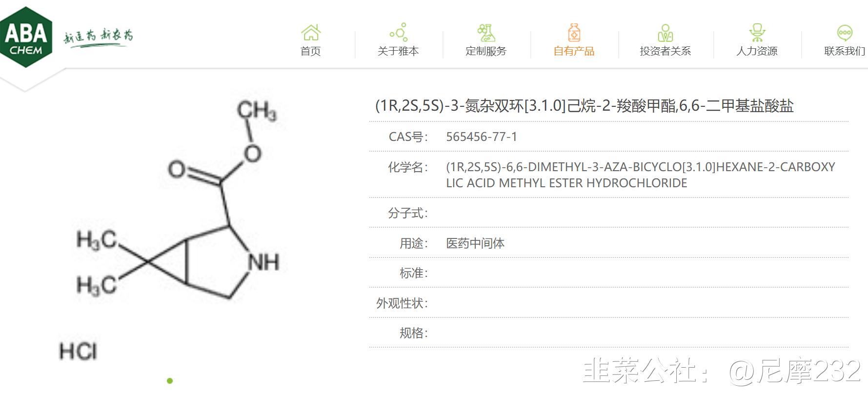868x394 pixels.
Task: Click the 新医药 新农药 slogan image
Action: pos(98,37)
